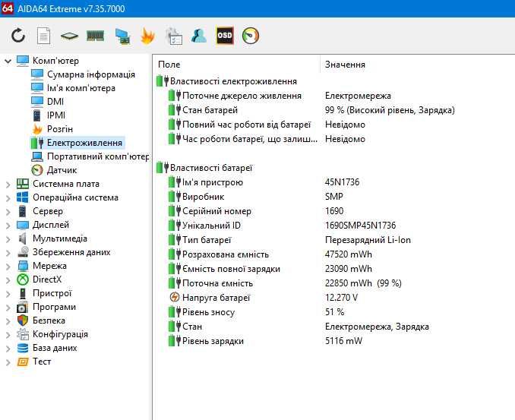Expand the Операційна система node

[8, 198]
